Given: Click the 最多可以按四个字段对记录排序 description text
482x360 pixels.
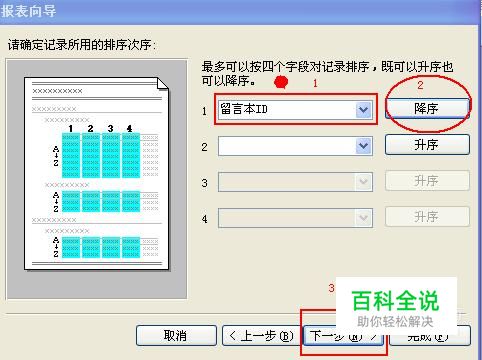Looking at the screenshot, I should 327,74.
